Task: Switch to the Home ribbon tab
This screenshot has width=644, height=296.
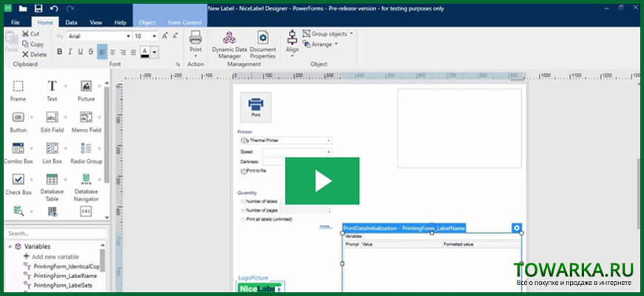Action: 45,23
